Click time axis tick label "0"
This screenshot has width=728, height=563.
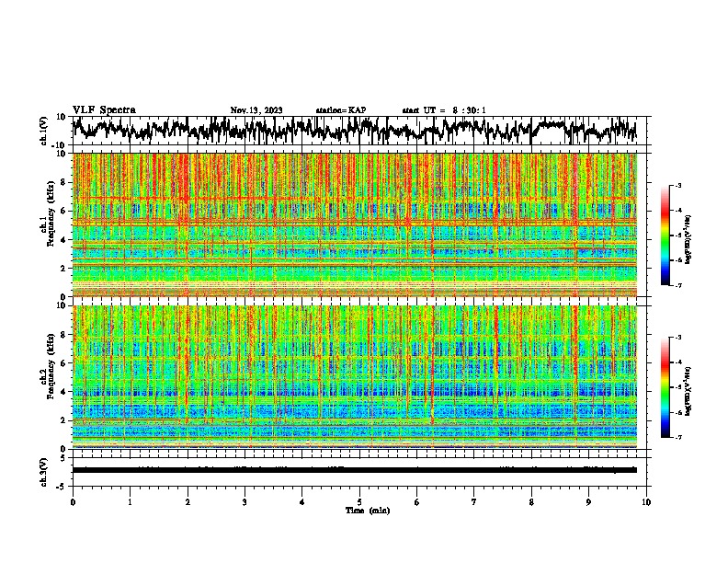tap(73, 502)
